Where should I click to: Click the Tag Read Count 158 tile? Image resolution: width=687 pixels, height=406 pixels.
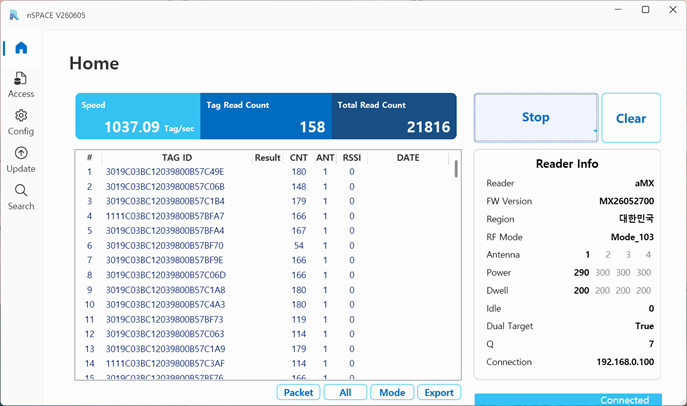(266, 116)
